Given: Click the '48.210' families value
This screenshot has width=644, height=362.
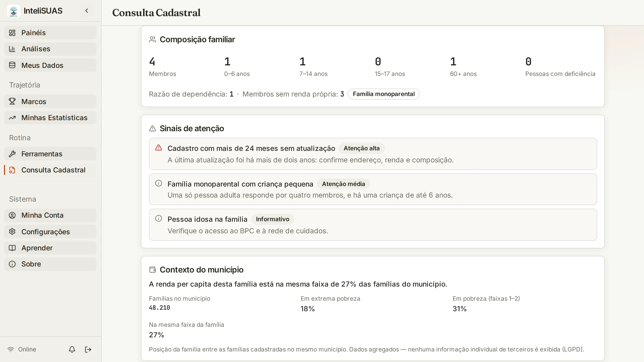Looking at the screenshot, I should coord(159,308).
